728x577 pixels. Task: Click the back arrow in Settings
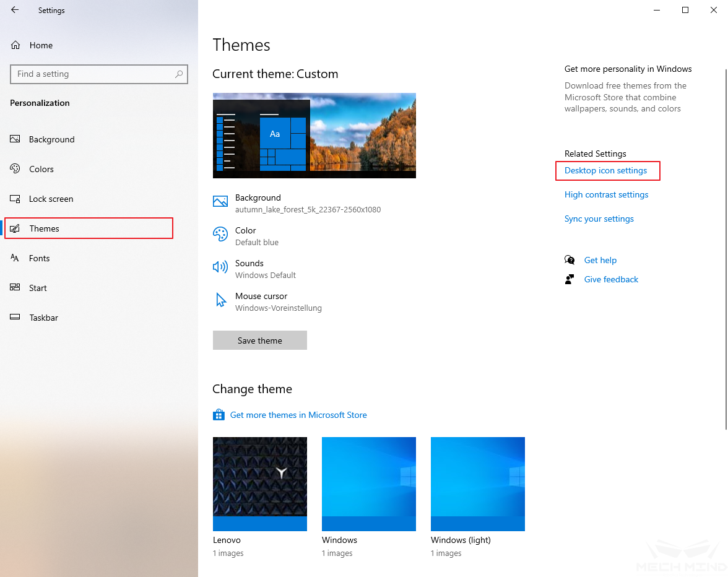pos(15,10)
